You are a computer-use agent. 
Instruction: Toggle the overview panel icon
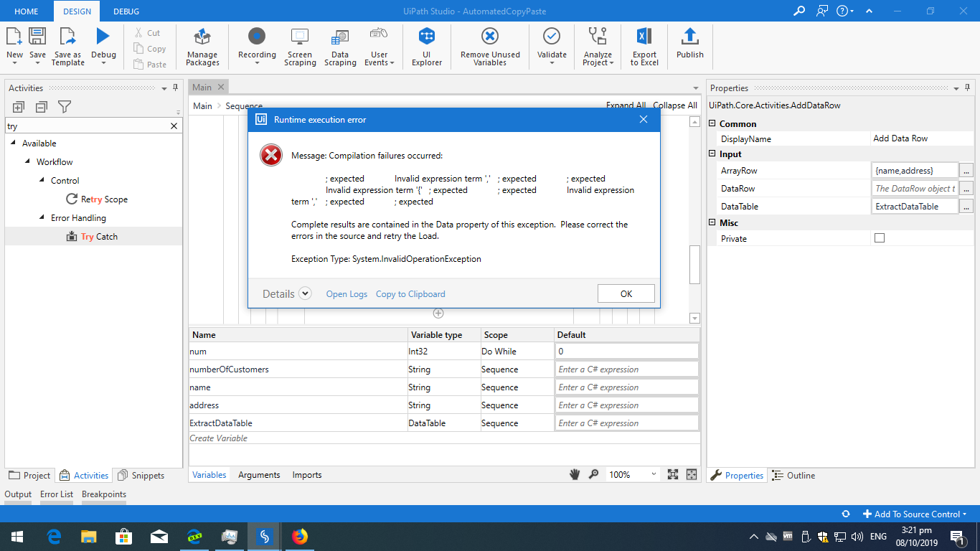[692, 474]
